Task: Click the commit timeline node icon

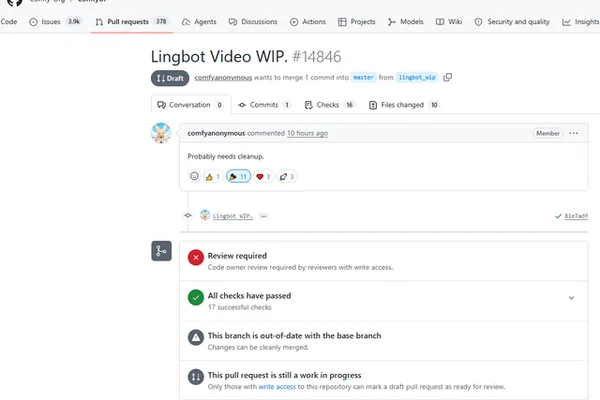Action: [x=188, y=216]
